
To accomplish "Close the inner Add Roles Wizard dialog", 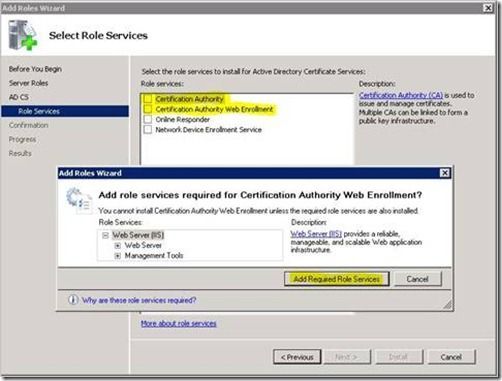I will click(445, 173).
